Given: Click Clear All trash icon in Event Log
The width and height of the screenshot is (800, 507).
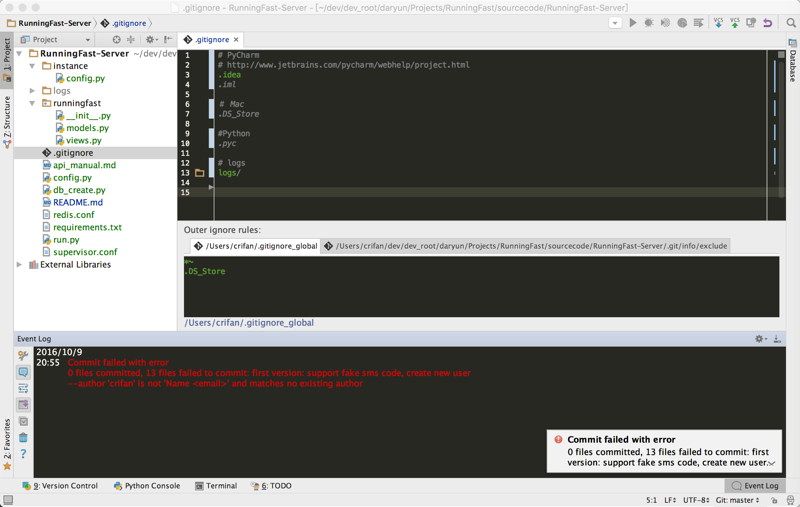Looking at the screenshot, I should [23, 438].
